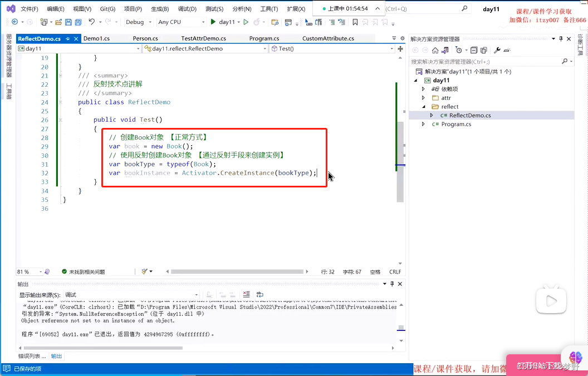588x376 pixels.
Task: Click the comment selection toolbar icon
Action: [x=332, y=22]
